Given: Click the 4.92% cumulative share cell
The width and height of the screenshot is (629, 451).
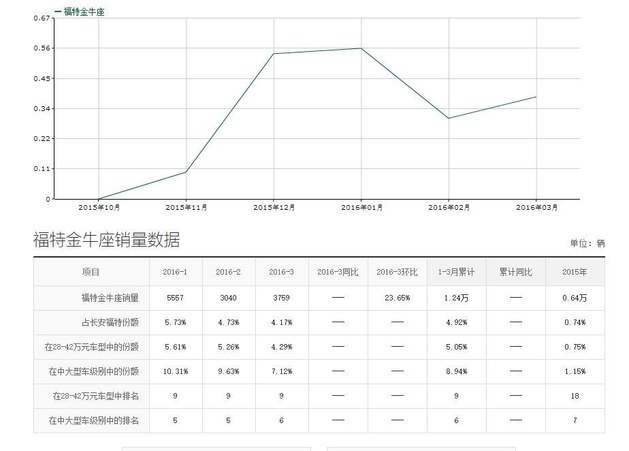Looking at the screenshot, I should pyautogui.click(x=456, y=322).
